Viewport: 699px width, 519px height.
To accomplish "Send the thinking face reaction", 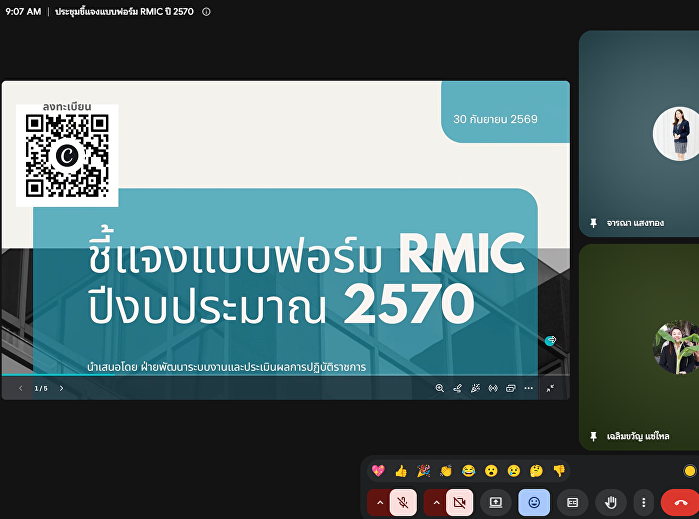I will [536, 471].
